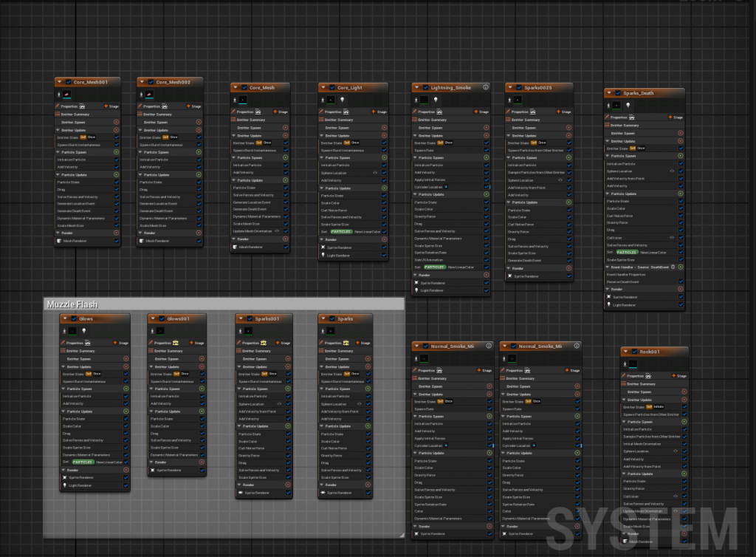Image resolution: width=756 pixels, height=557 pixels.
Task: Add an Emitter Update module in Glows001
Action: pos(202,366)
